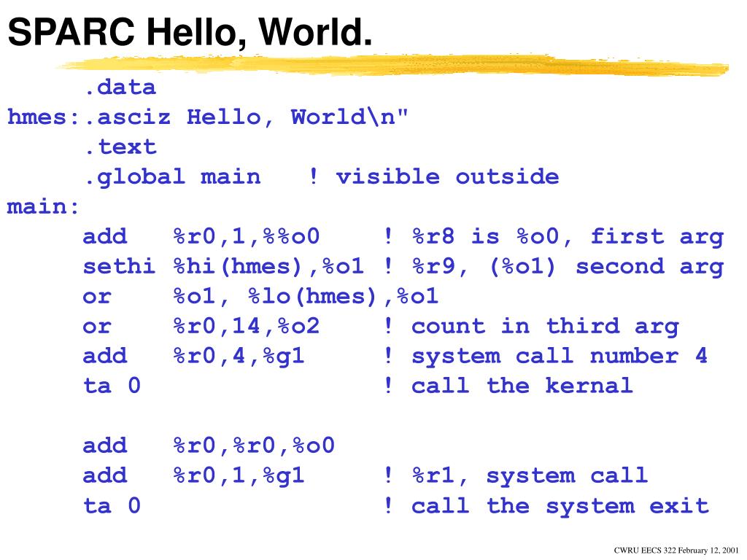Click the operand '%r0,4,%g1'
The height and width of the screenshot is (560, 747).
pos(239,356)
